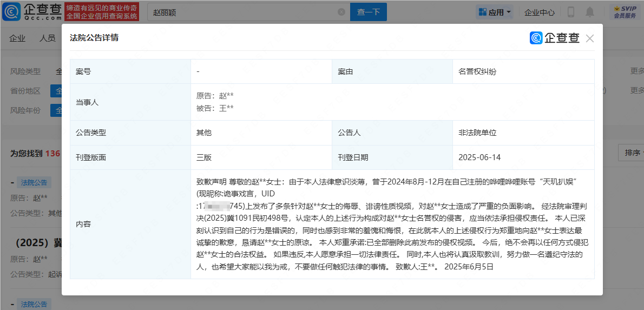Open the notifications bell
Viewport: 644px width, 310px height.
coord(589,12)
